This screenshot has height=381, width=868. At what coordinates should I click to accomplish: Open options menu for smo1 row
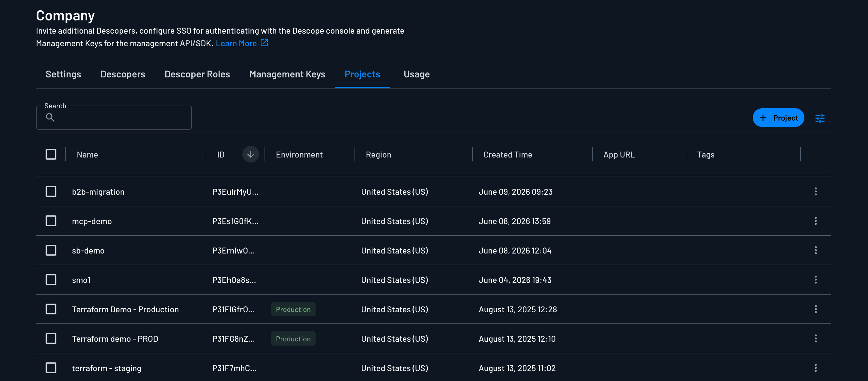(816, 280)
